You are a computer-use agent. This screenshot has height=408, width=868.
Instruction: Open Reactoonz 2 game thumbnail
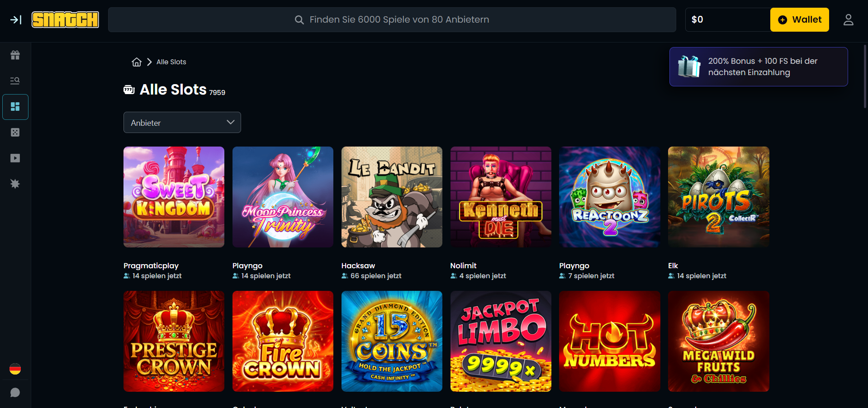pyautogui.click(x=609, y=197)
